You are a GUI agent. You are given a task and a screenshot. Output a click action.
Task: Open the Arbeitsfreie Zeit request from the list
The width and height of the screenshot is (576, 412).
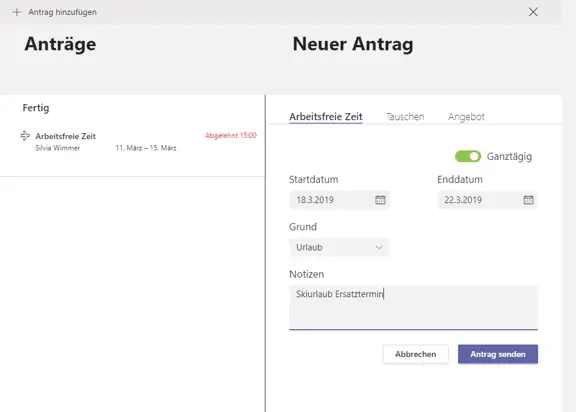(132, 141)
